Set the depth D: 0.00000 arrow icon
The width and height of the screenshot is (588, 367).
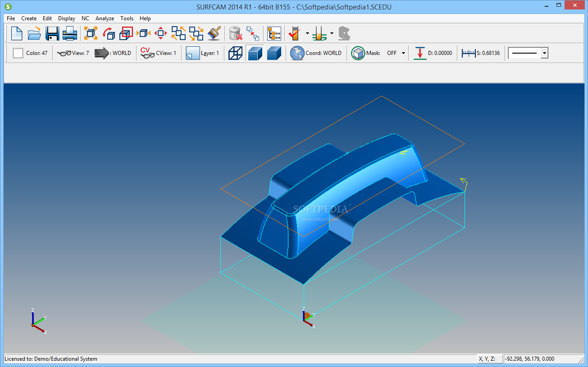pos(420,53)
